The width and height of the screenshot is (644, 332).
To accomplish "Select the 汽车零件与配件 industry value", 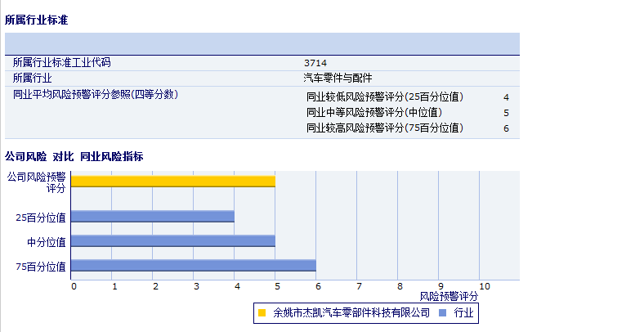I will click(338, 79).
